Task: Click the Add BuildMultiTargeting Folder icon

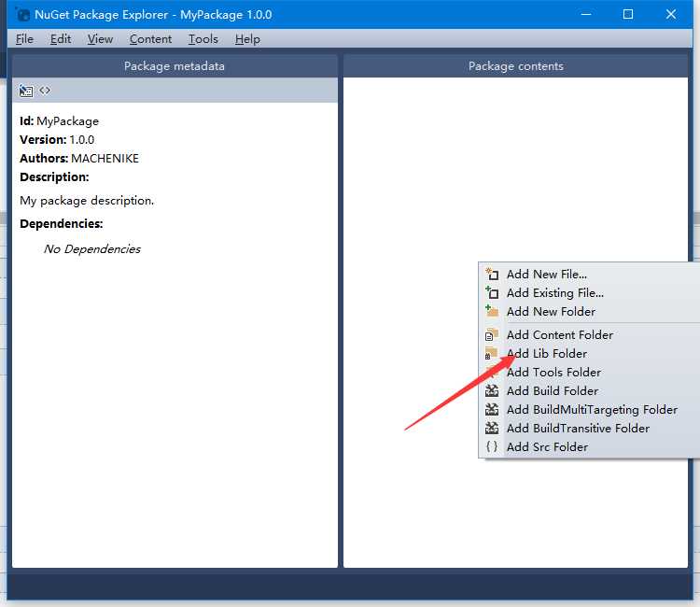Action: point(492,410)
